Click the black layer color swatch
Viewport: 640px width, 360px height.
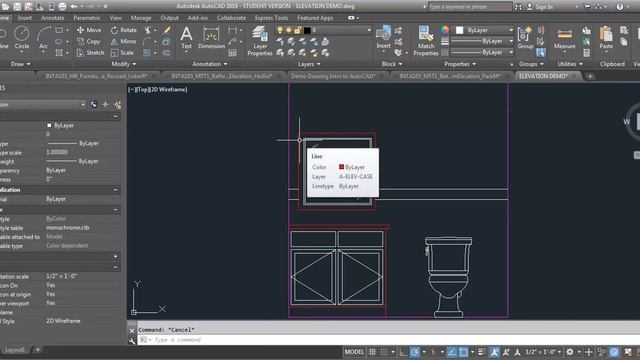[x=307, y=30]
